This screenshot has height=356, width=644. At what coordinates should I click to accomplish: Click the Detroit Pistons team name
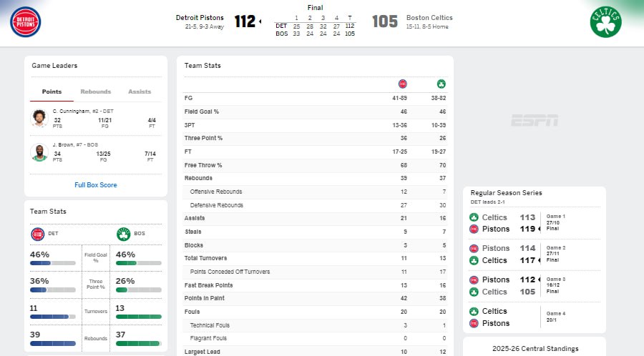200,18
